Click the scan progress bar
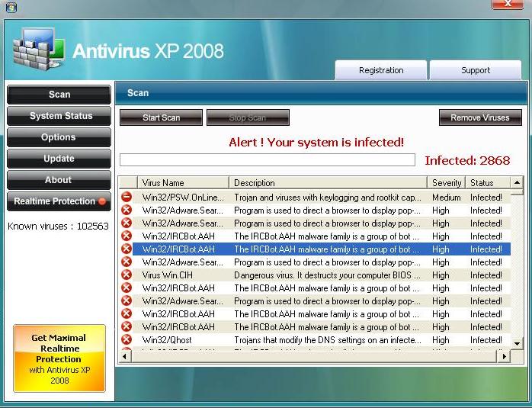Image resolution: width=532 pixels, height=408 pixels. (268, 160)
